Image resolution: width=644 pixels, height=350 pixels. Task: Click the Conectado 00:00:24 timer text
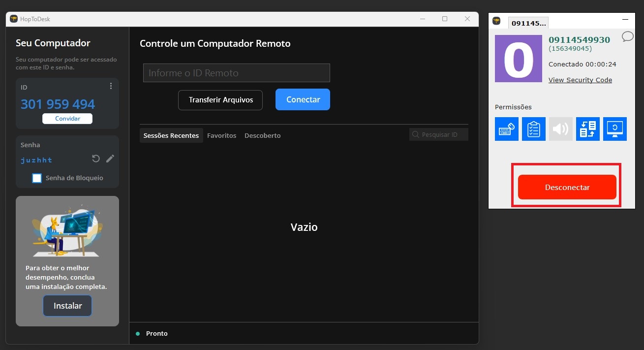click(583, 64)
